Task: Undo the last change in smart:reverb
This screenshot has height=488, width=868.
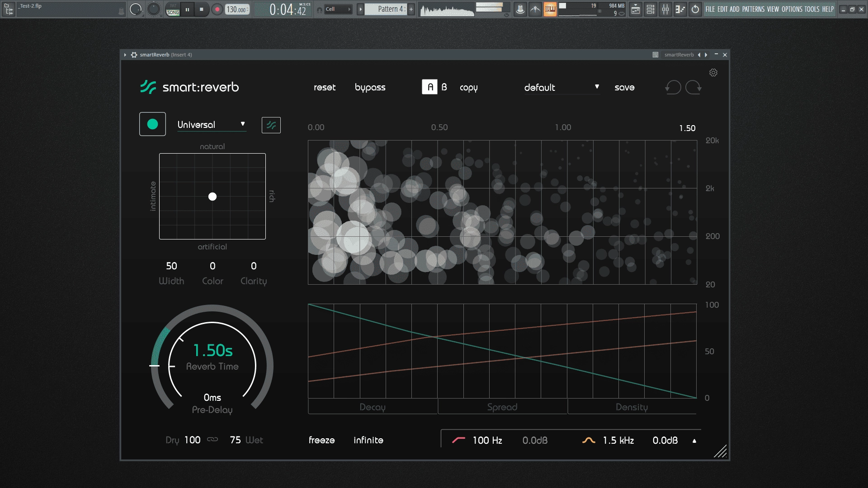Action: click(673, 87)
